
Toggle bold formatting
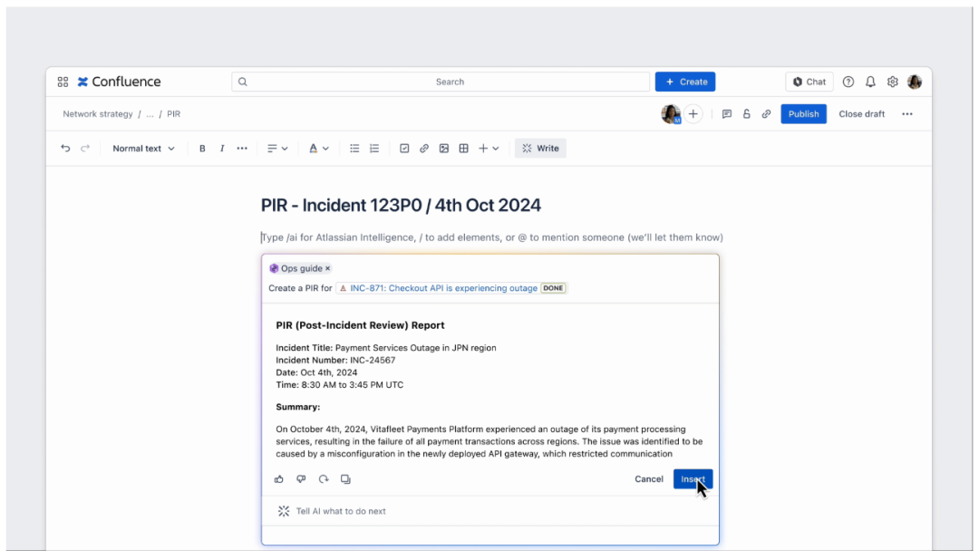(x=202, y=149)
